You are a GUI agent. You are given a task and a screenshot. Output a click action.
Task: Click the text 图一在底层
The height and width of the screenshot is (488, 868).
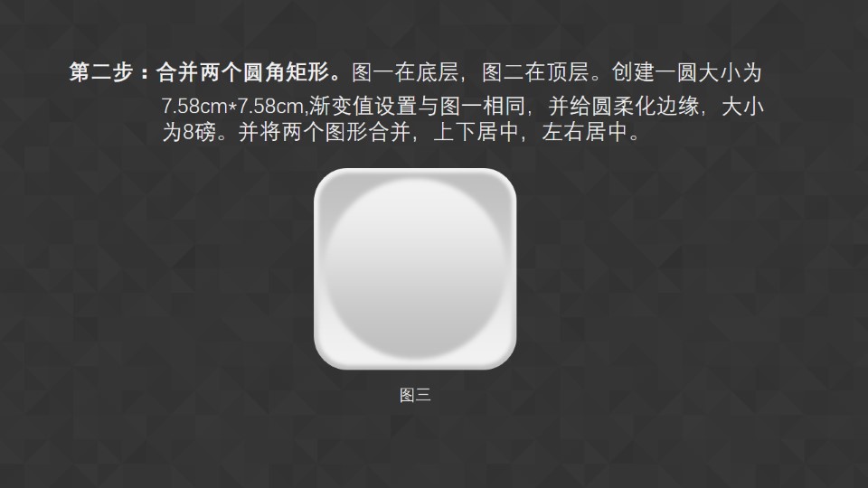(405, 72)
